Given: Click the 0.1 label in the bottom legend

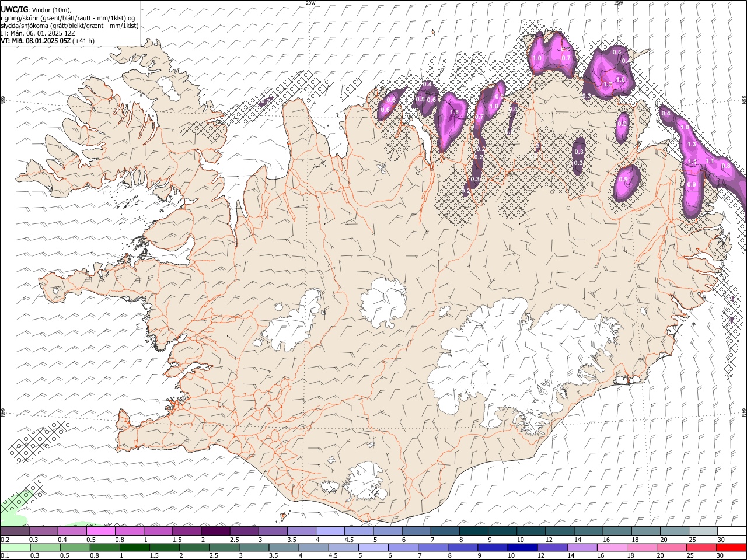Looking at the screenshot, I should 5,555.
